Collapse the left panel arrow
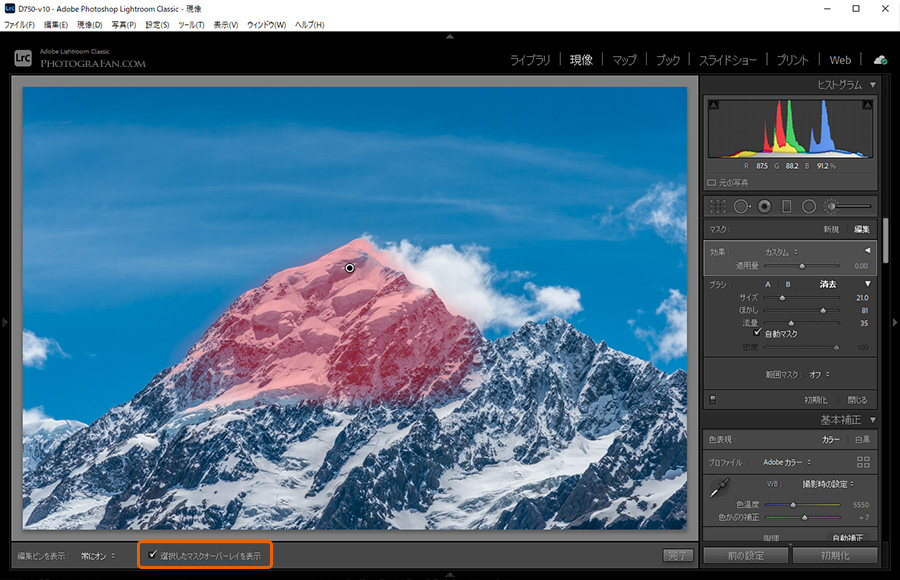This screenshot has height=580, width=900. click(5, 322)
